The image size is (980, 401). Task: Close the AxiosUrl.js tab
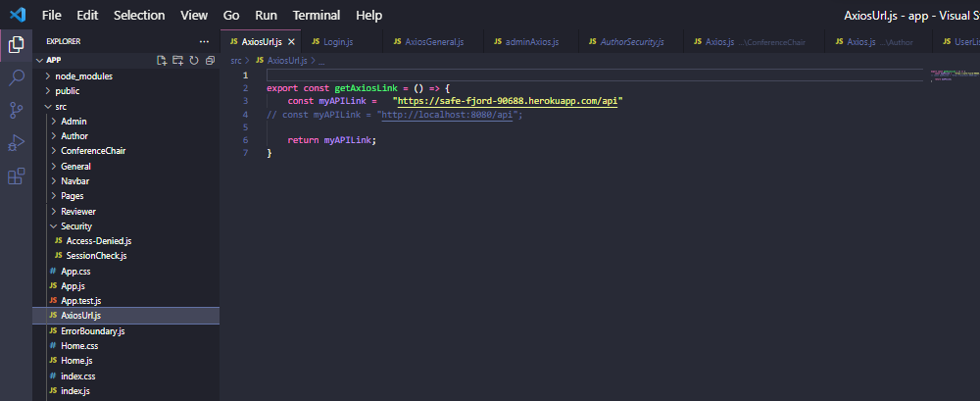pyautogui.click(x=291, y=42)
